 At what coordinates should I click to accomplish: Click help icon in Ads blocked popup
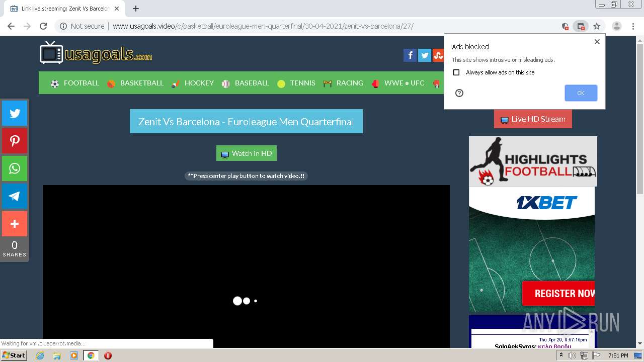(459, 93)
